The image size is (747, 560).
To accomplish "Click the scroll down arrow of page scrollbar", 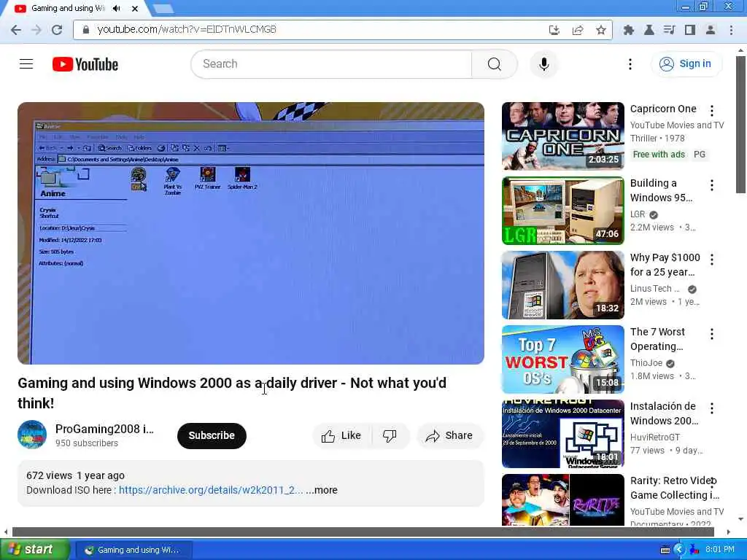I will 740,519.
